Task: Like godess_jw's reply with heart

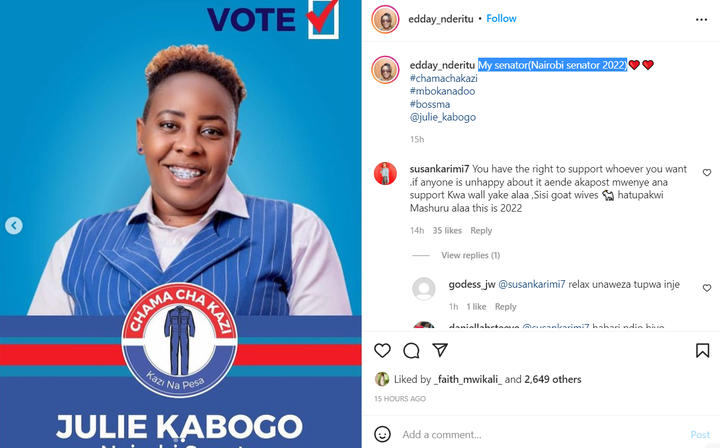Action: click(x=707, y=288)
